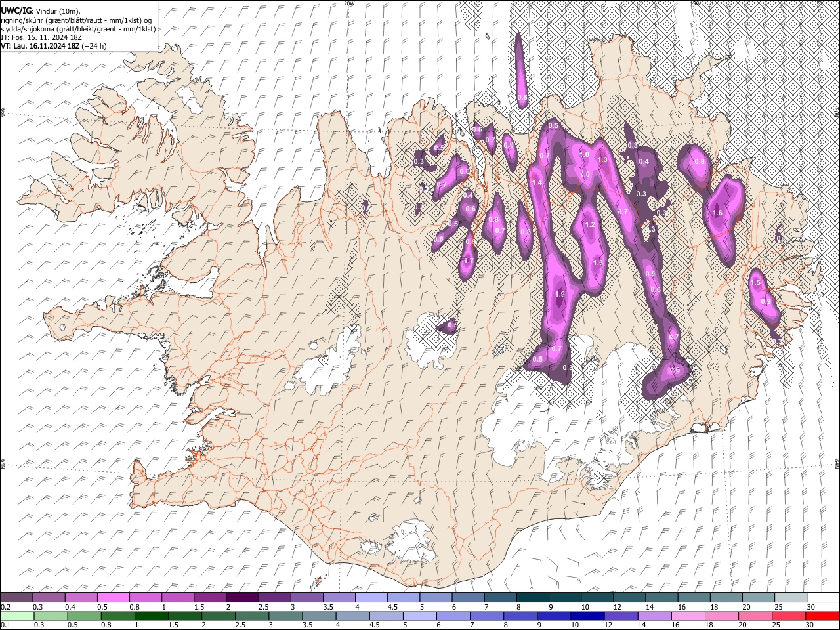Screen dimensions: 840x630
Task: Click the 'IT: Fös. 15. 11. 2024 18Z' initial time line
Action: (x=41, y=37)
